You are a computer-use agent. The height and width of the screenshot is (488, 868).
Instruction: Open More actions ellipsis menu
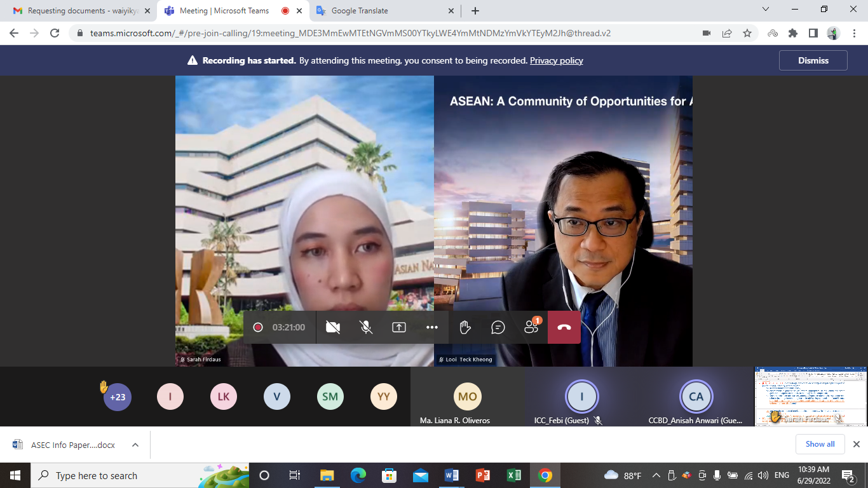coord(432,327)
